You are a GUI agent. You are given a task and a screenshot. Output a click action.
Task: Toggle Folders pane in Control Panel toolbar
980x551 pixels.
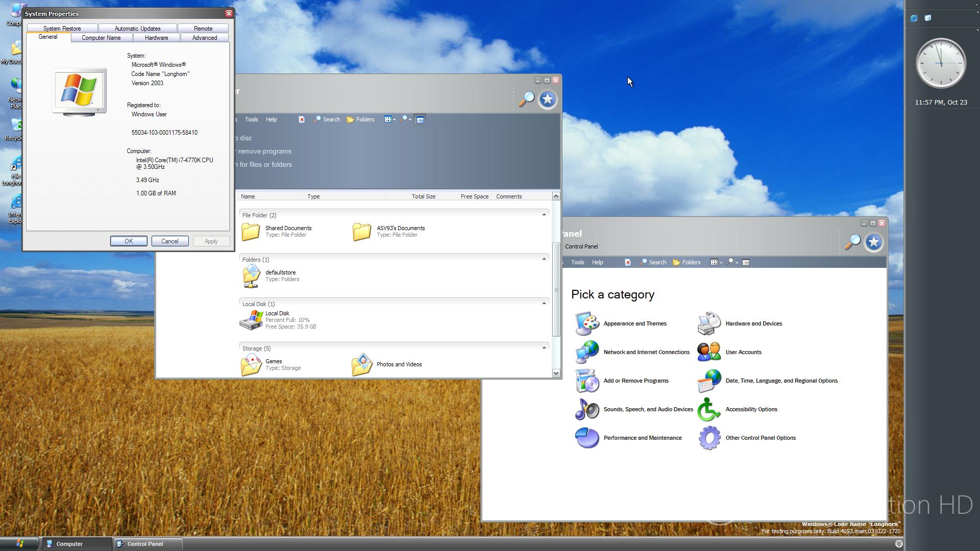coord(687,262)
